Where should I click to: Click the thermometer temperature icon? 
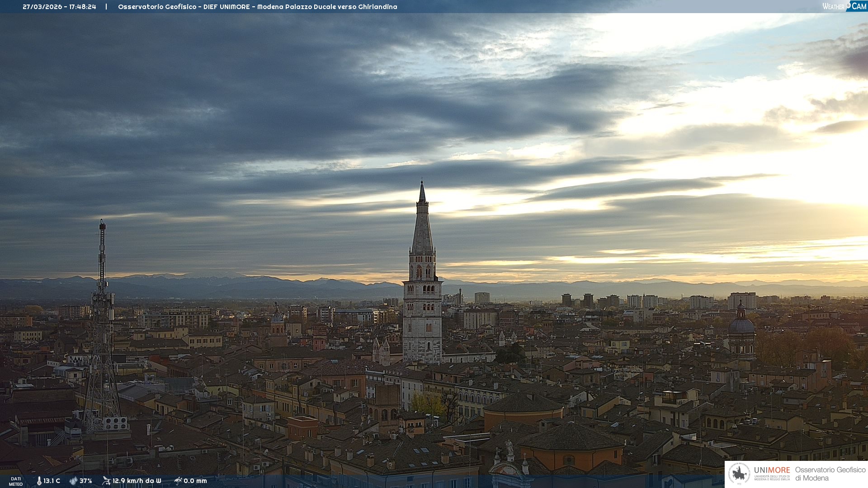[39, 481]
